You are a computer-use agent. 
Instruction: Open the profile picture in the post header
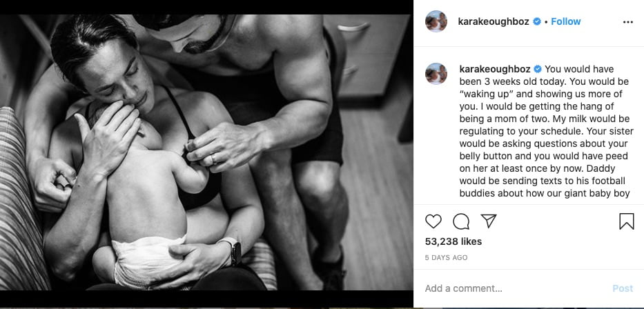[436, 21]
